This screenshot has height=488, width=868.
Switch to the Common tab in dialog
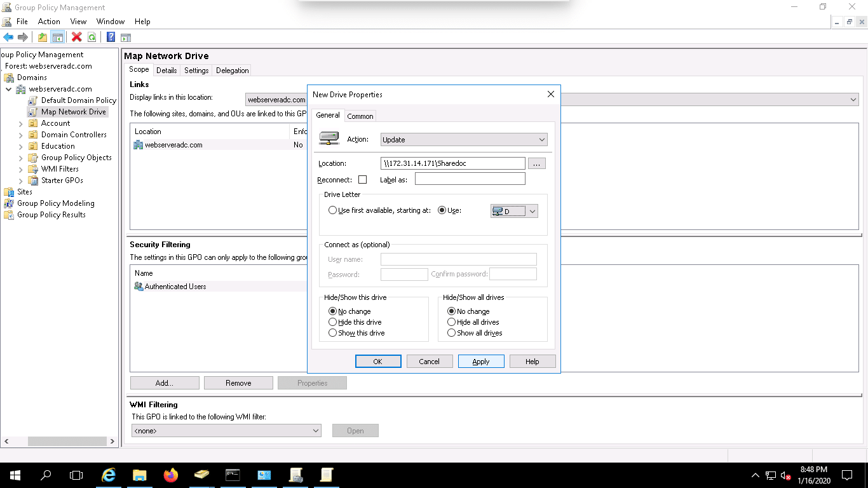click(360, 116)
